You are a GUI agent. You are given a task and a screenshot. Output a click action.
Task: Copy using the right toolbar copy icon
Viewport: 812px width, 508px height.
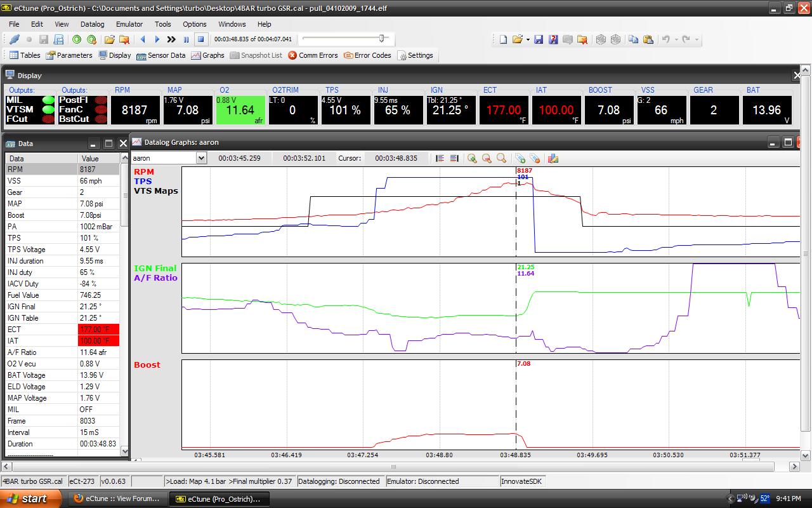pyautogui.click(x=633, y=39)
